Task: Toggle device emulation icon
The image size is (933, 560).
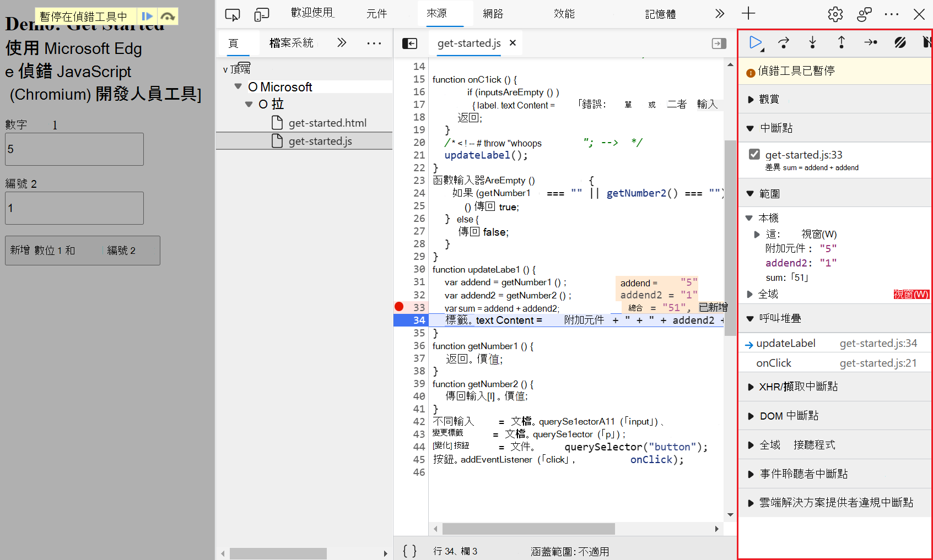Action: (261, 14)
